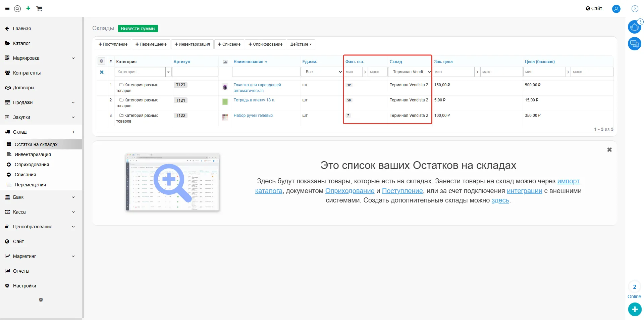The height and width of the screenshot is (320, 644).
Task: Click the floating green plus button
Action: coord(634,309)
